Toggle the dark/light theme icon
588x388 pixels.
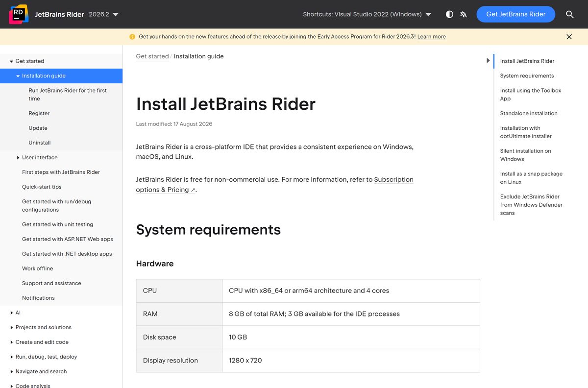pyautogui.click(x=449, y=14)
